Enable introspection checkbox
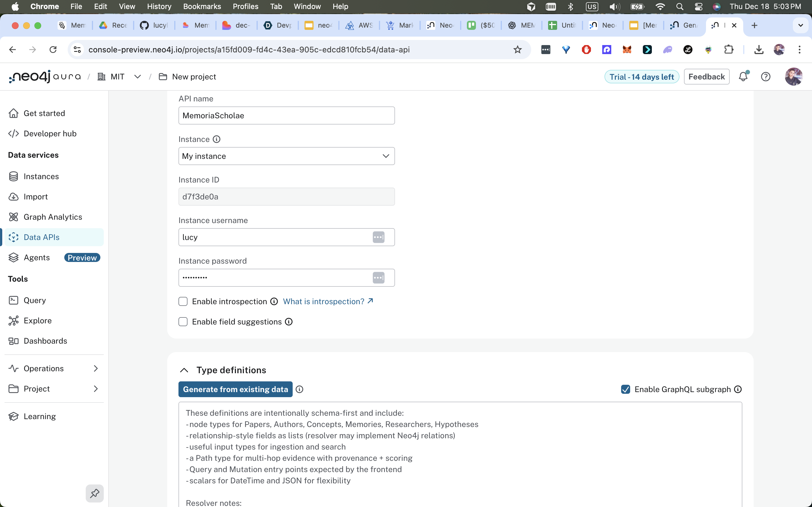 [183, 301]
